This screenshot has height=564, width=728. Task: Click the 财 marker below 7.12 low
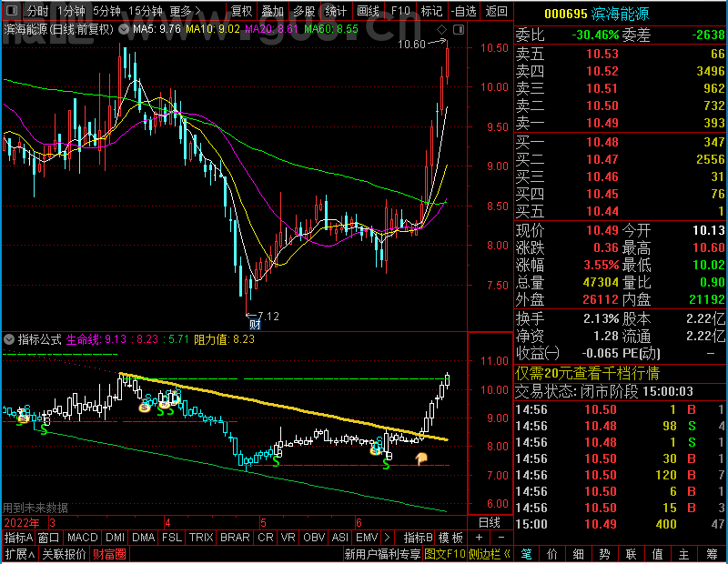pos(255,325)
